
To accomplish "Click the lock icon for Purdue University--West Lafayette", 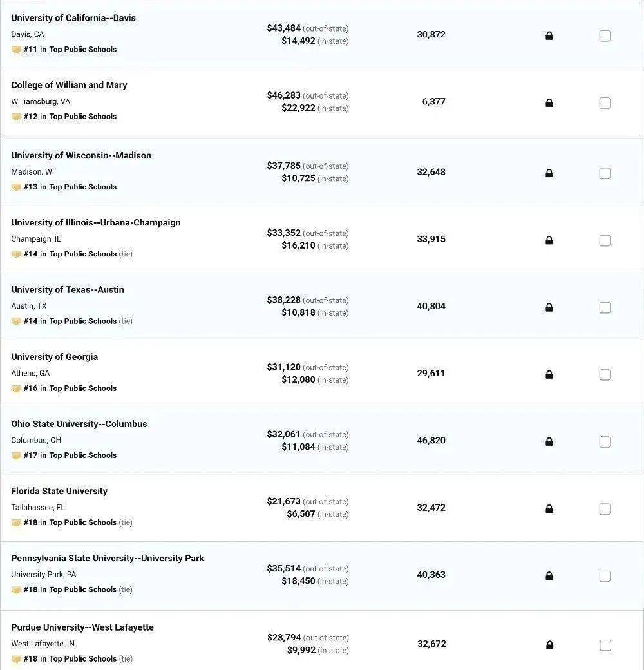I will click(549, 645).
